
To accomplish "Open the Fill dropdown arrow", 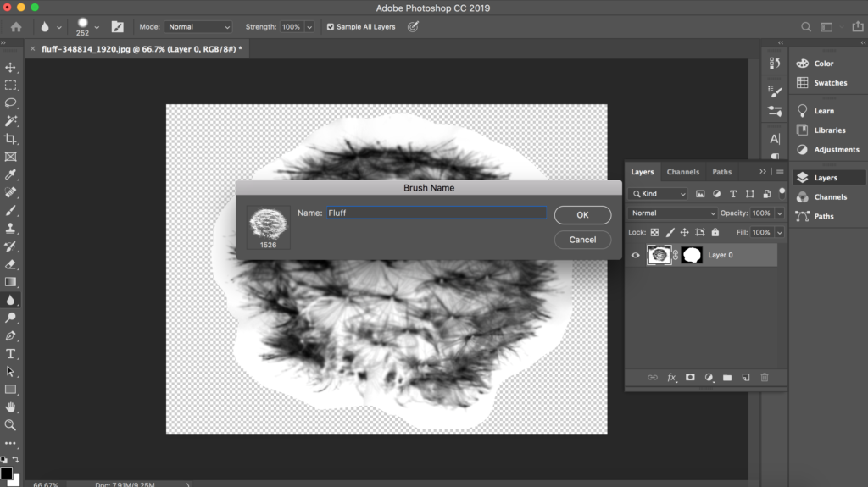I will 780,232.
